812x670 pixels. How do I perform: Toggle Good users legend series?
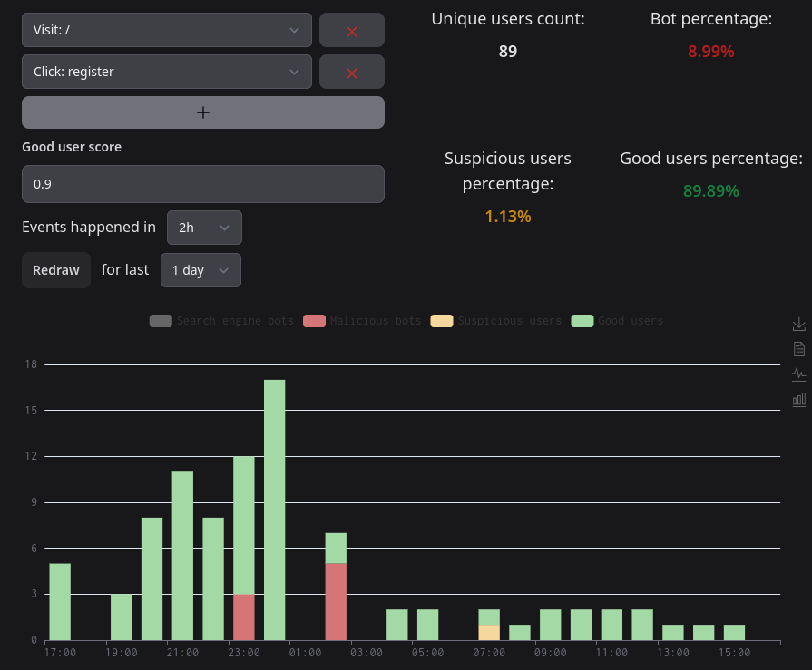click(619, 321)
